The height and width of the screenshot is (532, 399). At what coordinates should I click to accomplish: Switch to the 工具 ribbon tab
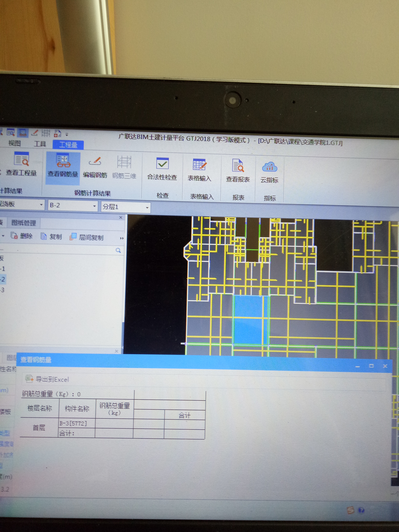40,144
